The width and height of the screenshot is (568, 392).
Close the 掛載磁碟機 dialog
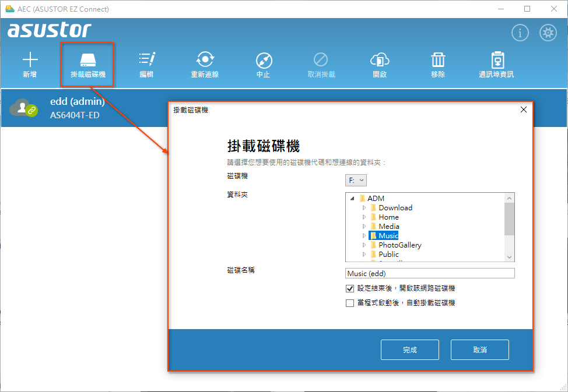(x=524, y=110)
